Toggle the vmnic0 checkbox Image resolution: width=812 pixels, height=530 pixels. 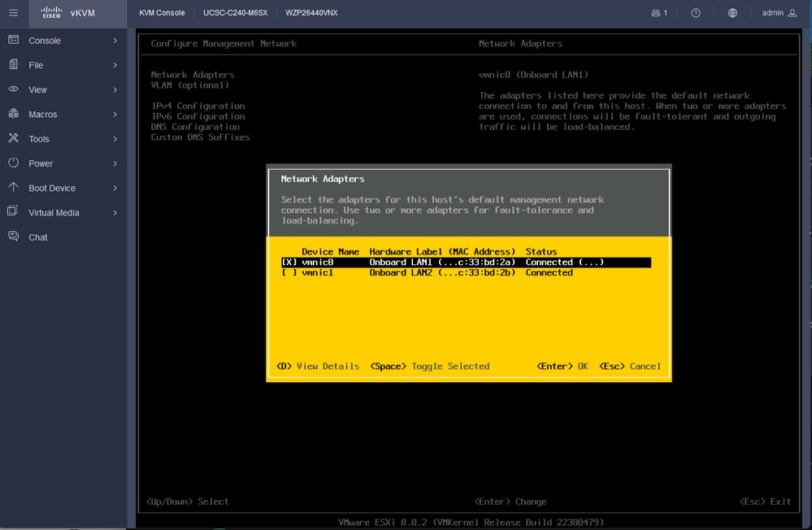click(289, 262)
